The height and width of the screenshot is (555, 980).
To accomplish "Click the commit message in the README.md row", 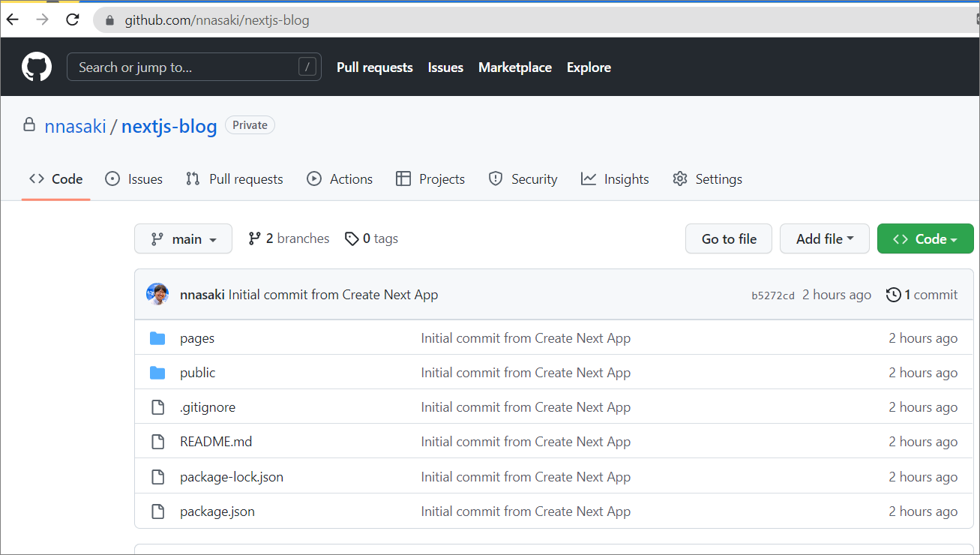I will coord(526,442).
